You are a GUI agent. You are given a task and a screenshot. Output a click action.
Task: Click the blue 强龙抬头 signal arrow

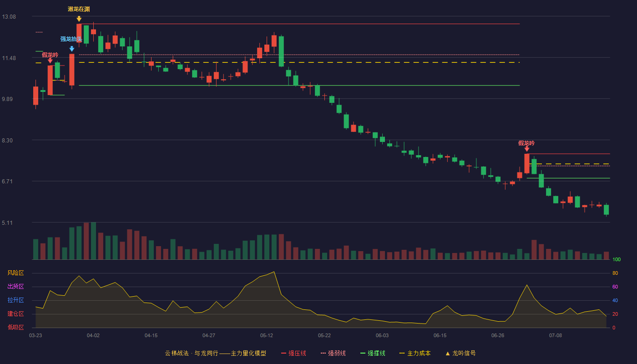(71, 49)
